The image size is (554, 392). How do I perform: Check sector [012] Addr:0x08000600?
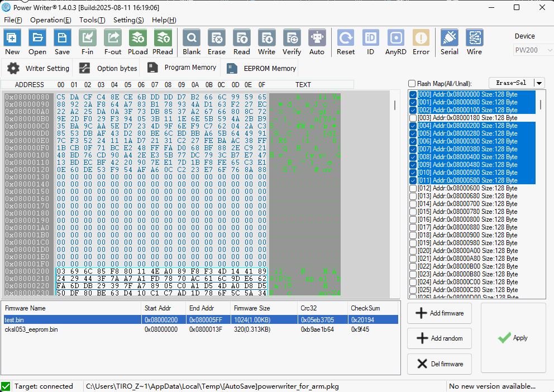pos(413,188)
